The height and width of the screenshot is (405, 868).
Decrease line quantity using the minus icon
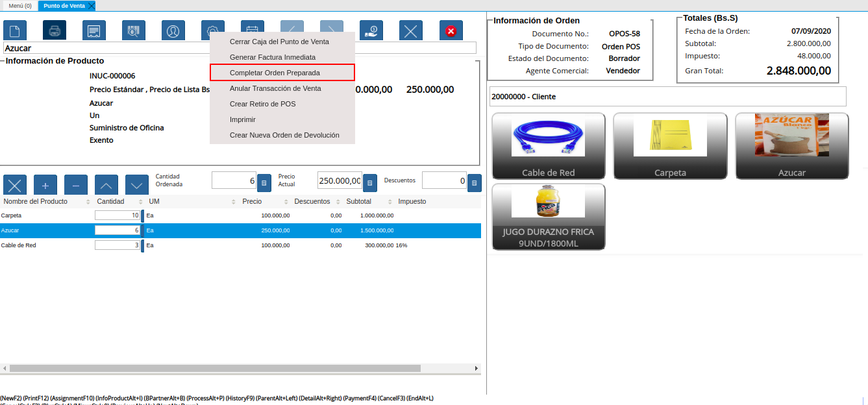(75, 184)
